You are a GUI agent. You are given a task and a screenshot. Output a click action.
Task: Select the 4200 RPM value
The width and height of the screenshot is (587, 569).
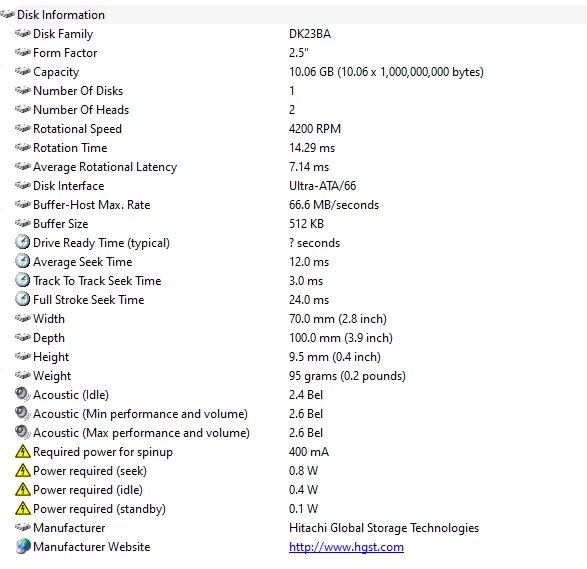[x=315, y=129]
